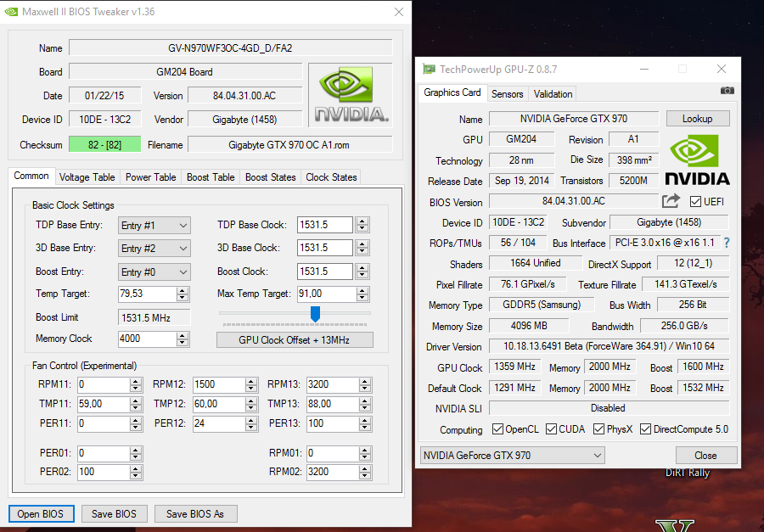This screenshot has width=764, height=532.
Task: Switch to the Boost States tab
Action: coord(271,177)
